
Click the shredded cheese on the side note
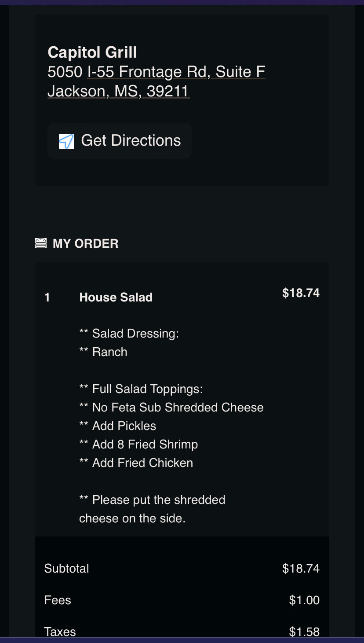pos(152,509)
